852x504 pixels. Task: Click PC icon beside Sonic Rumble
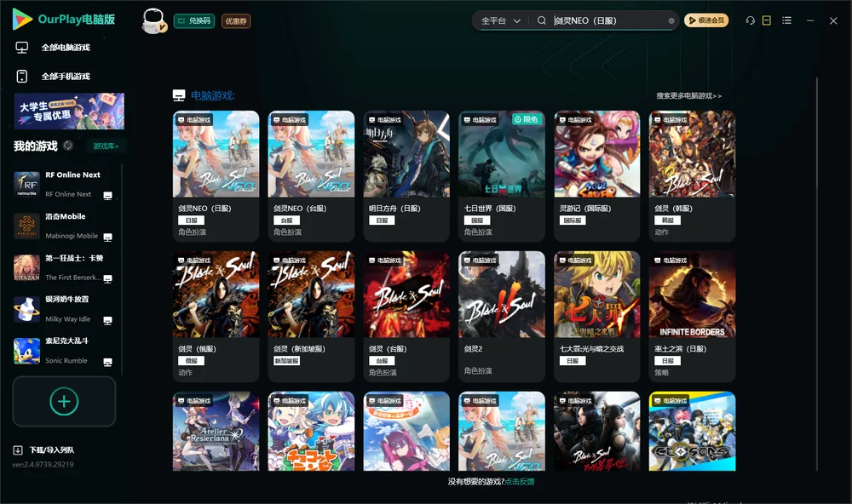[107, 363]
